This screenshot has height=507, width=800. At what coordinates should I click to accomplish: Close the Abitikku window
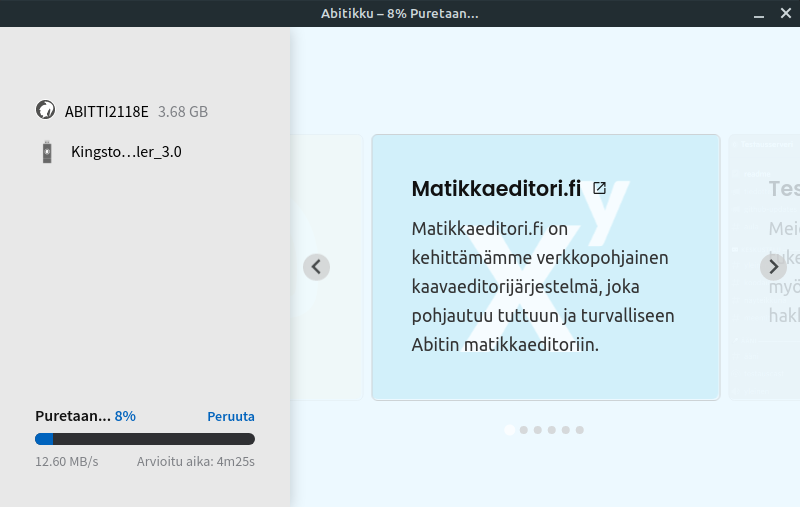coord(785,14)
